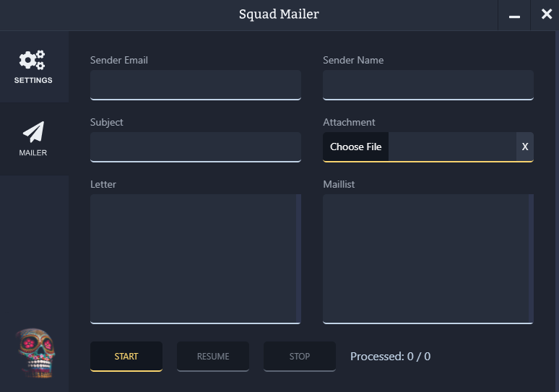Open the Settings gears icon
The width and height of the screenshot is (559, 392).
[x=32, y=60]
